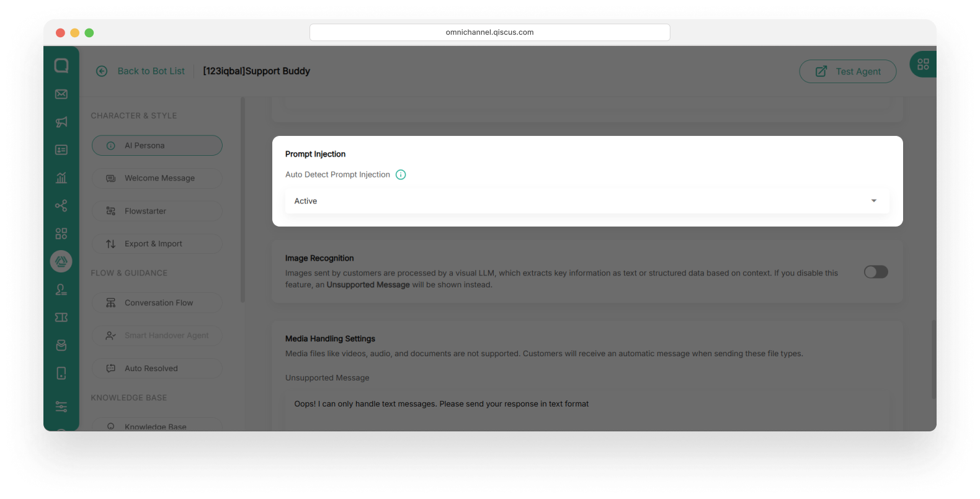Open the contacts card icon in sidebar

pyautogui.click(x=61, y=150)
